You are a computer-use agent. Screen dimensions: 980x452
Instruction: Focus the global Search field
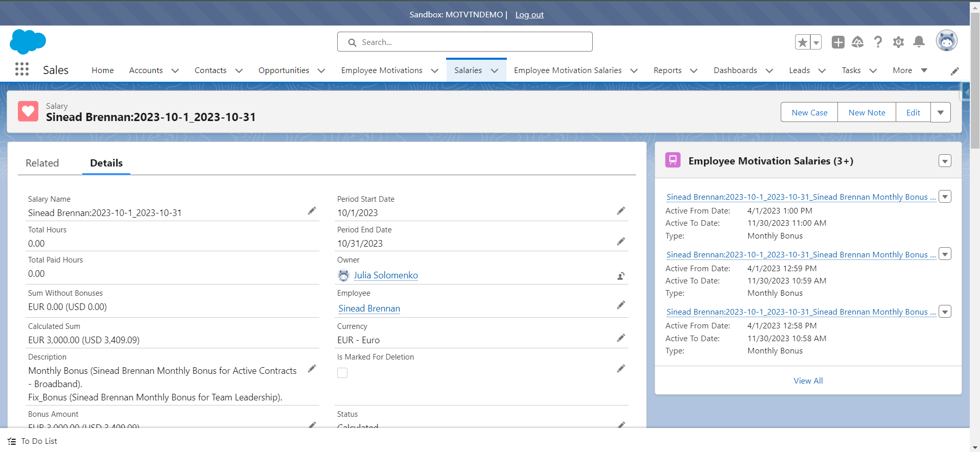tap(465, 42)
